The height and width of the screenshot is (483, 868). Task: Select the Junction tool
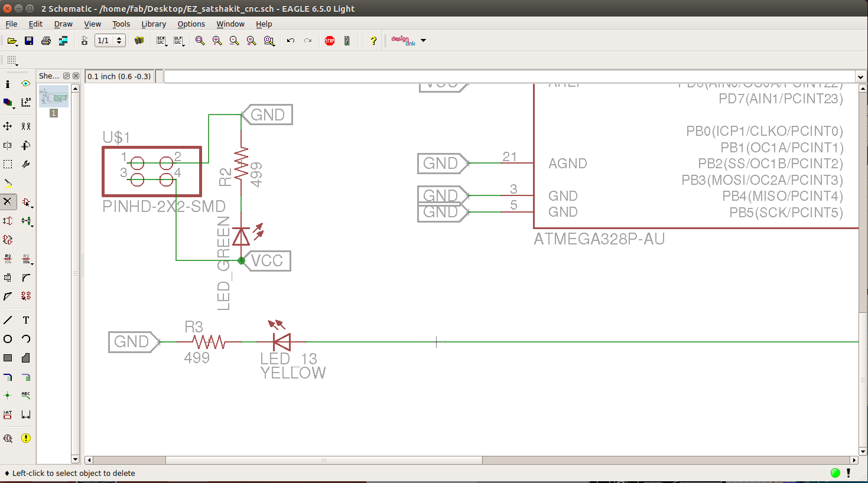pyautogui.click(x=8, y=396)
